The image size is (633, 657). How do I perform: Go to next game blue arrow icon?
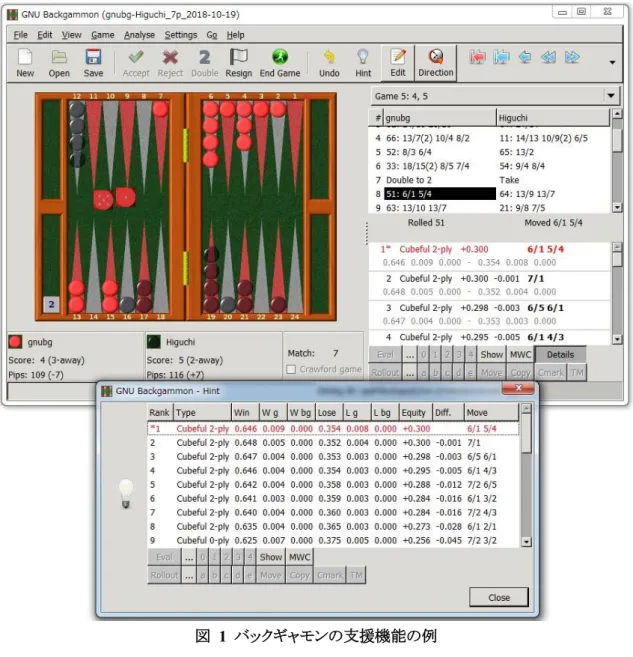click(501, 57)
